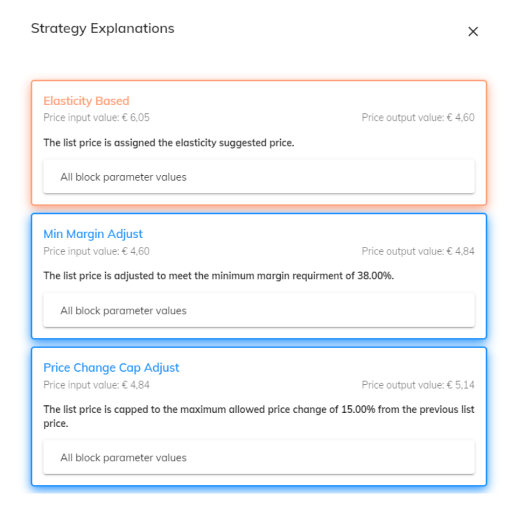Open the Elasticity Based block title

(x=86, y=101)
